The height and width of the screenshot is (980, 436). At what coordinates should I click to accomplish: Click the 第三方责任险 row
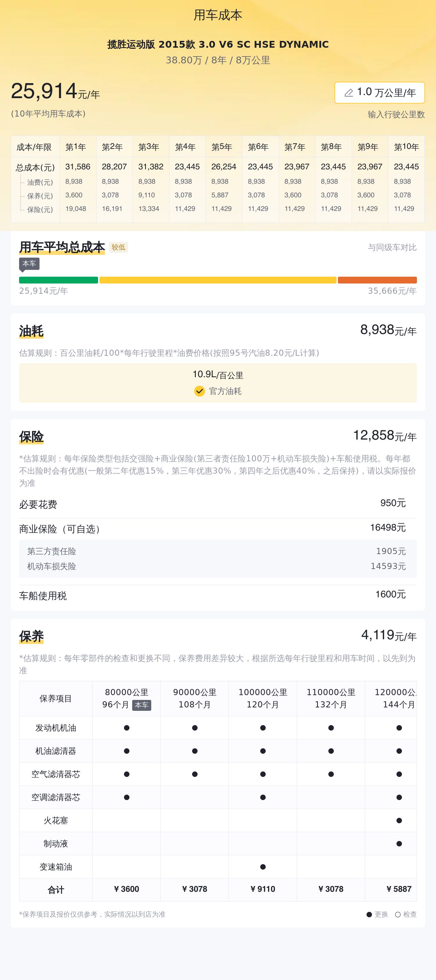(x=218, y=551)
